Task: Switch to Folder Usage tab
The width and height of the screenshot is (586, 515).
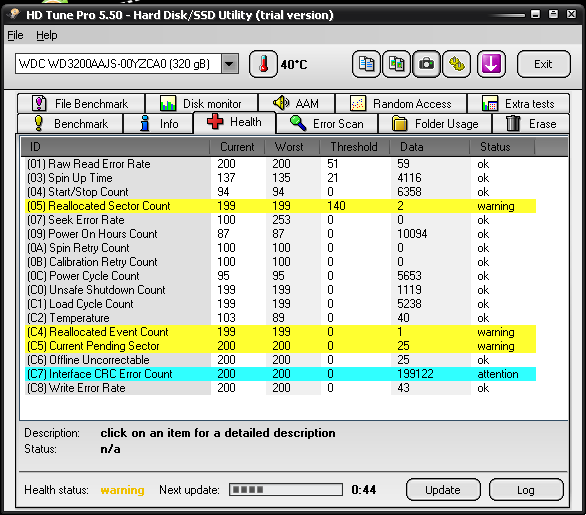Action: coord(435,123)
